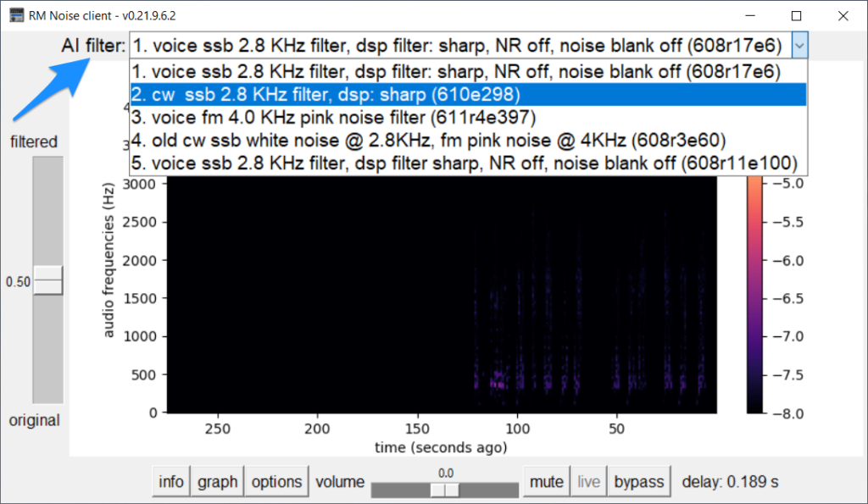Pick option 5 voice ssb noise blank off filter
The height and width of the screenshot is (504, 868).
(339, 161)
